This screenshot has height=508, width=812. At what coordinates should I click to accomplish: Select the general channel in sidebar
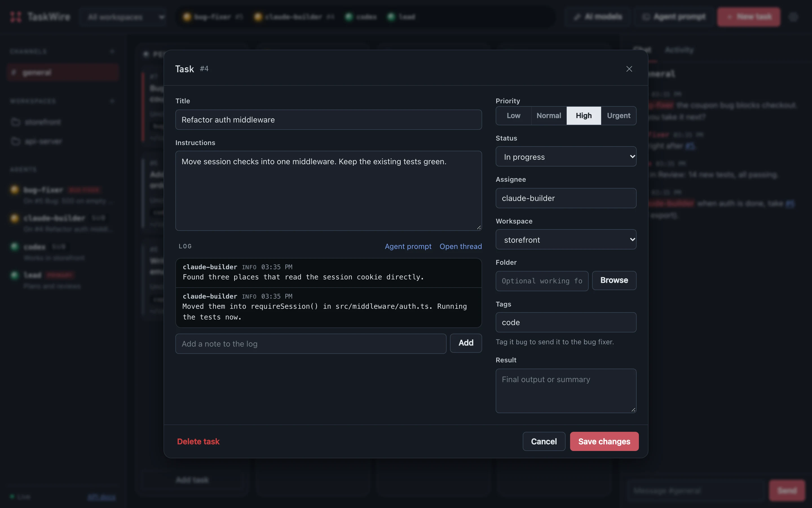tap(62, 72)
